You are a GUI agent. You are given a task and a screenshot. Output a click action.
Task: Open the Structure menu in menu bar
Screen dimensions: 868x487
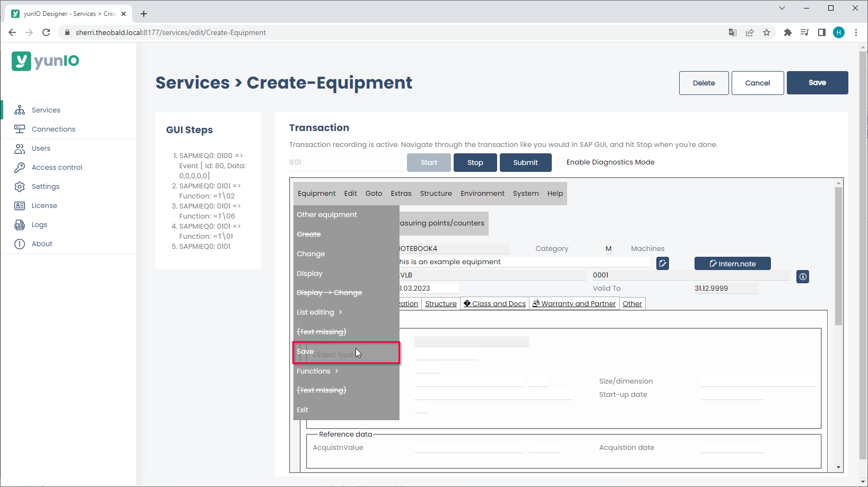pos(436,193)
